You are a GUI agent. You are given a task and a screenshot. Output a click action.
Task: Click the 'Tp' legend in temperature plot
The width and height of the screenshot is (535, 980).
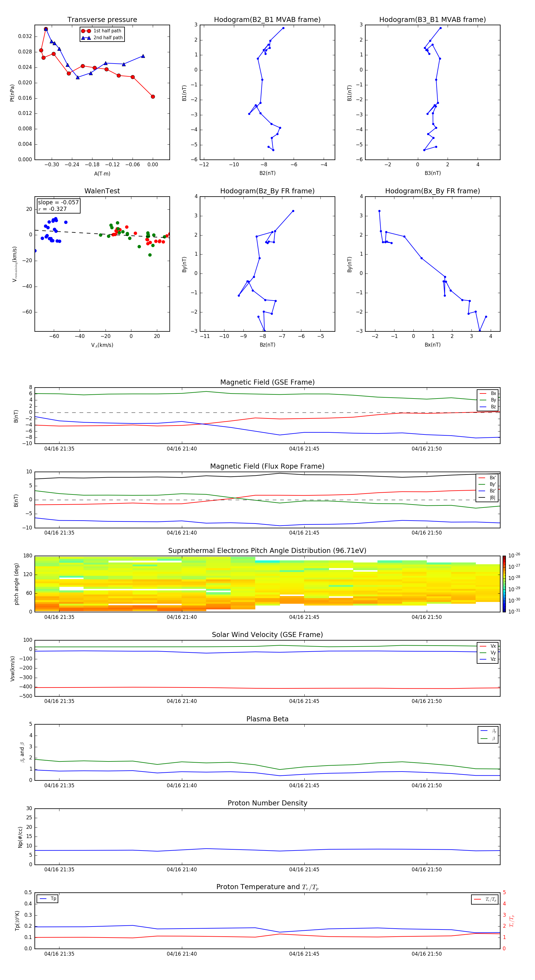click(48, 899)
